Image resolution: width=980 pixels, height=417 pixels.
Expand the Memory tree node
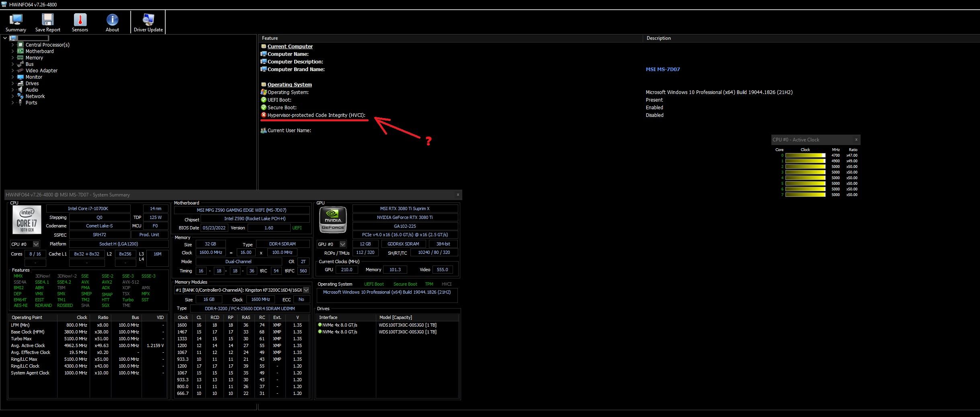pos(12,57)
